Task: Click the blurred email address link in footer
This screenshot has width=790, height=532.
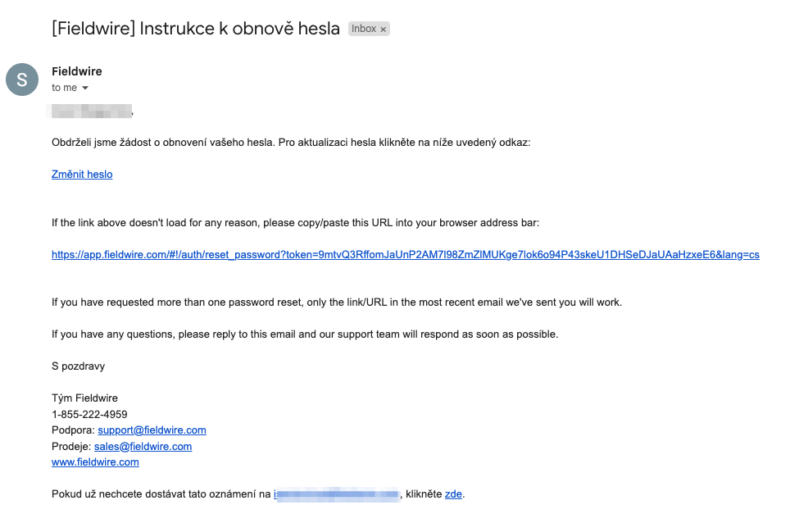Action: [337, 494]
